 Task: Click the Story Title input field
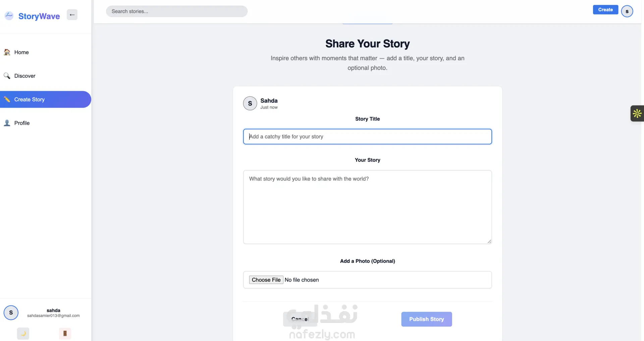(x=367, y=137)
